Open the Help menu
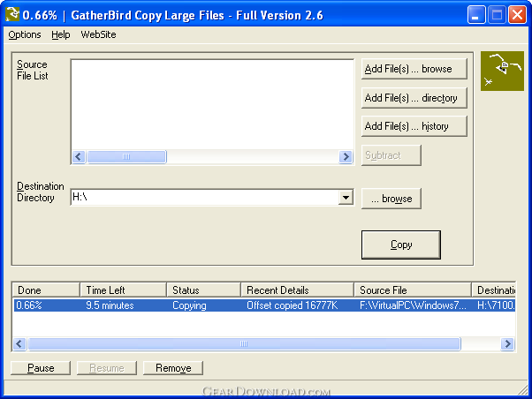This screenshot has height=399, width=532. [x=61, y=34]
